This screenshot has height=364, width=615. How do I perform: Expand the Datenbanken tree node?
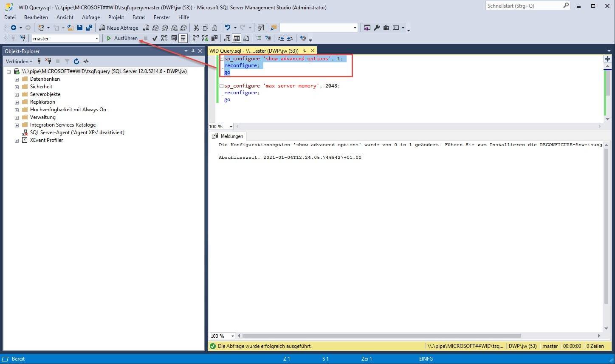pos(17,79)
